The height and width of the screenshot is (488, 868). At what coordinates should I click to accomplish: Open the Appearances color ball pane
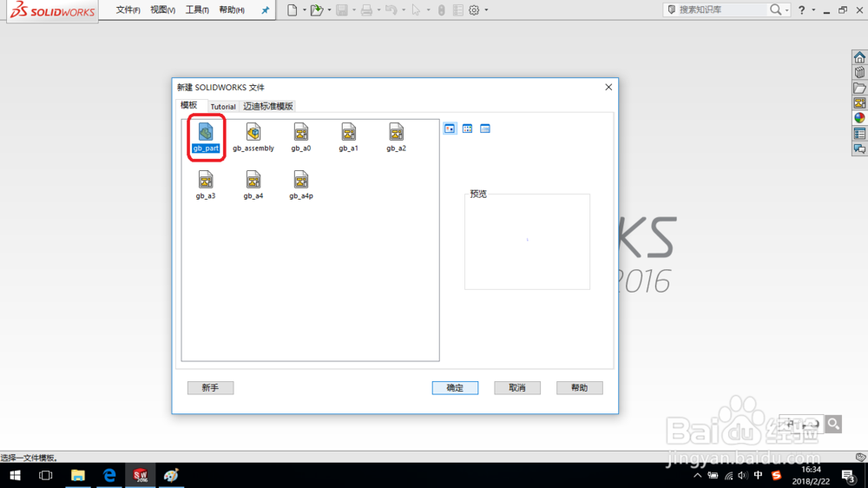(x=859, y=118)
